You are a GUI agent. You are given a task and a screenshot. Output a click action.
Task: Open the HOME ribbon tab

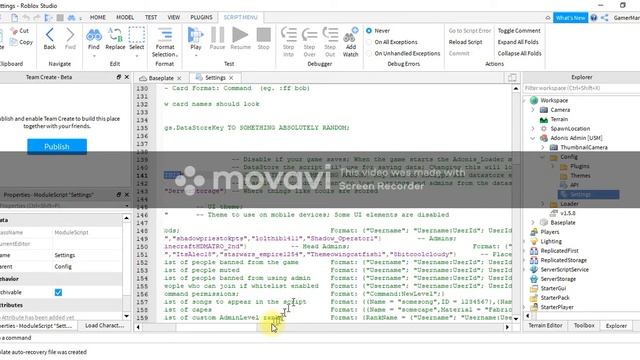pyautogui.click(x=98, y=18)
